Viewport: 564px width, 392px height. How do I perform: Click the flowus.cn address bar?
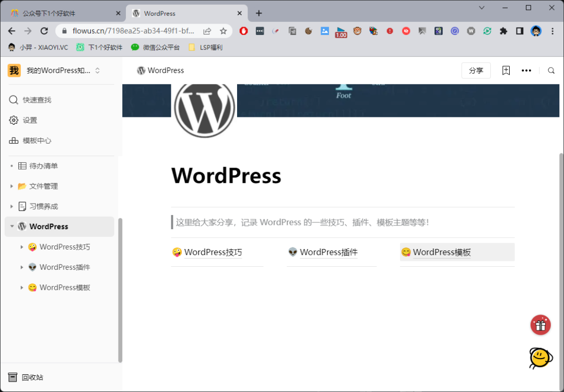click(x=133, y=31)
